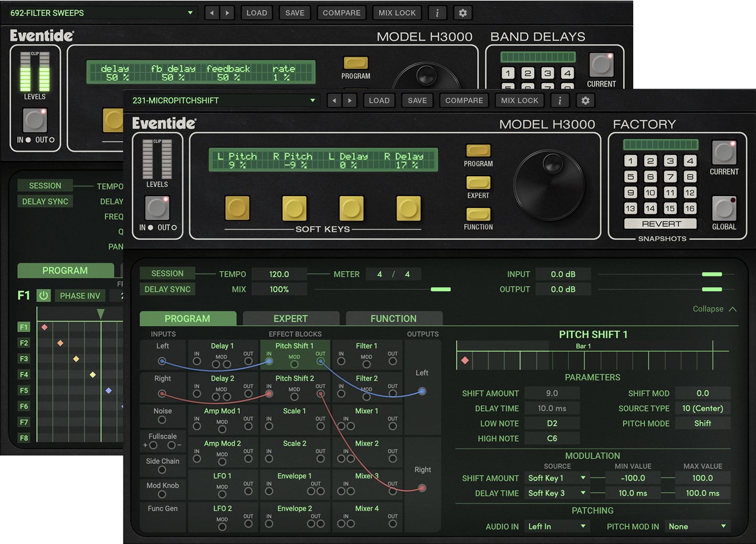Click COMPARE in the front window
756x544 pixels.
click(x=464, y=100)
